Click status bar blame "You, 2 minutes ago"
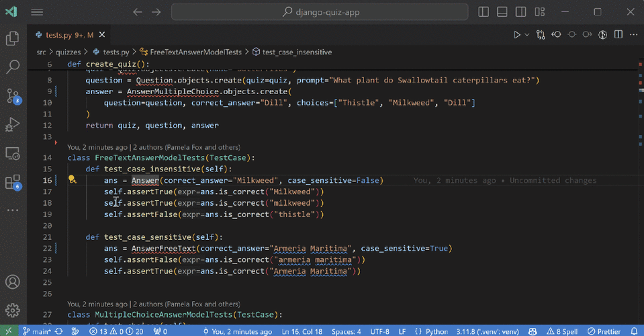 238,331
